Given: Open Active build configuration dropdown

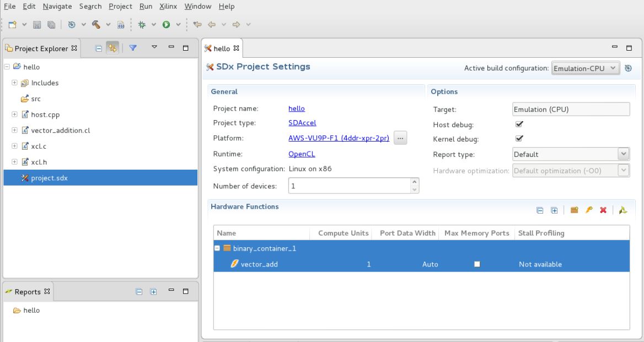Looking at the screenshot, I should (x=586, y=68).
